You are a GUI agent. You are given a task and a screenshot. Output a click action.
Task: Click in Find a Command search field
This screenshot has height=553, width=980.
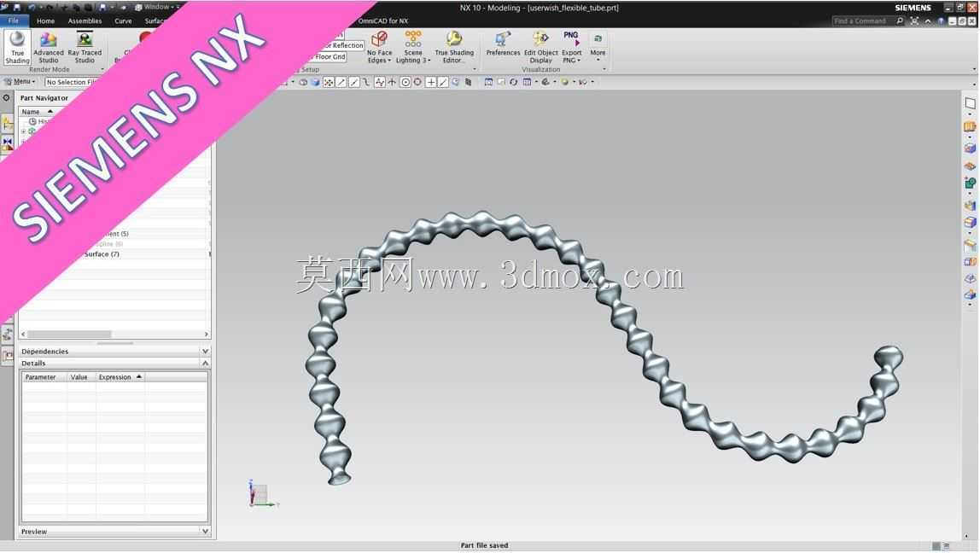click(x=862, y=20)
